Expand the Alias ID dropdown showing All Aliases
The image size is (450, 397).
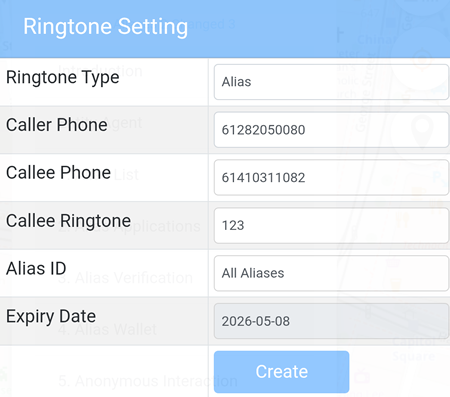331,273
